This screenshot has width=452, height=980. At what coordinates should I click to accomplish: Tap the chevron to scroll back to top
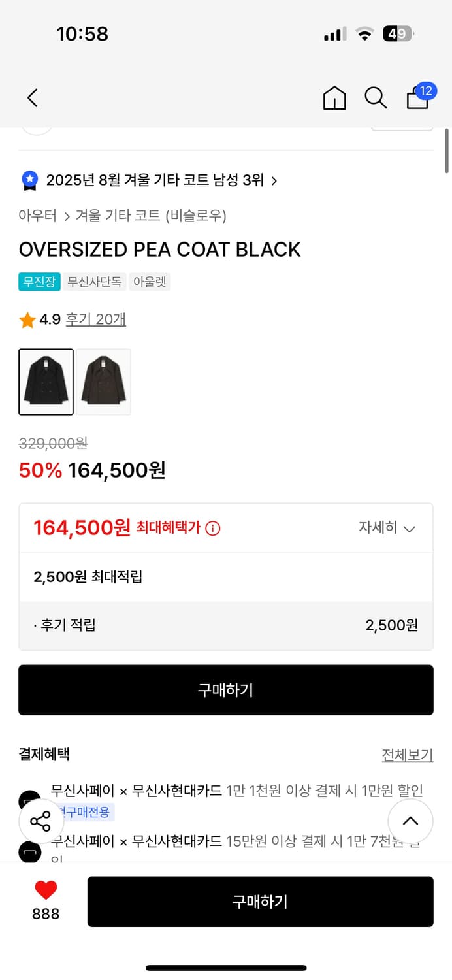[x=411, y=821]
